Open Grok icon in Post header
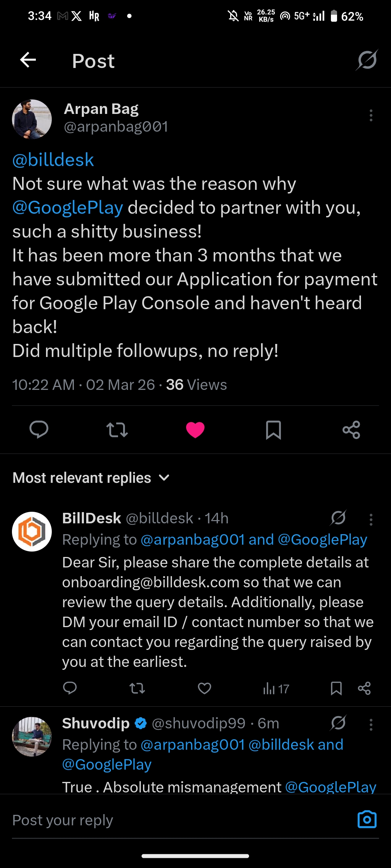The height and width of the screenshot is (868, 391). 367,60
